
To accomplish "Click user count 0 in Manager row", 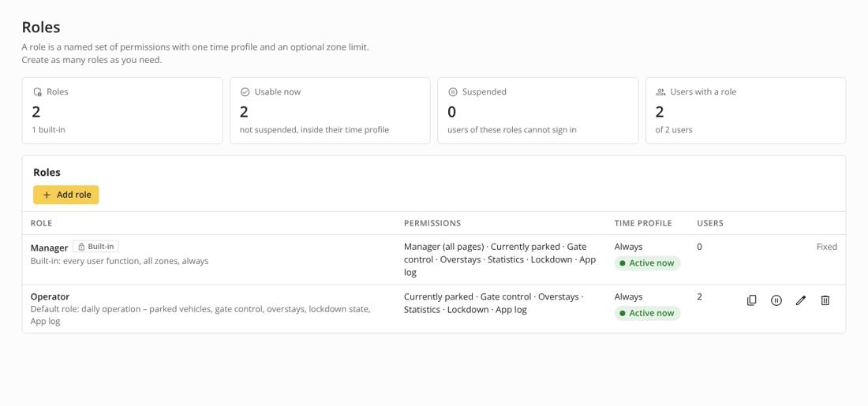I will pos(700,247).
